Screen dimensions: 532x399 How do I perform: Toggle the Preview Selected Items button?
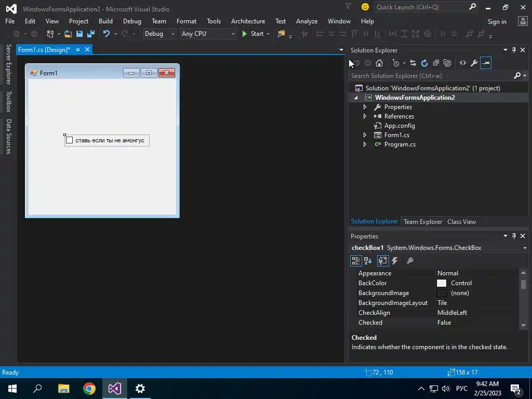click(x=486, y=63)
